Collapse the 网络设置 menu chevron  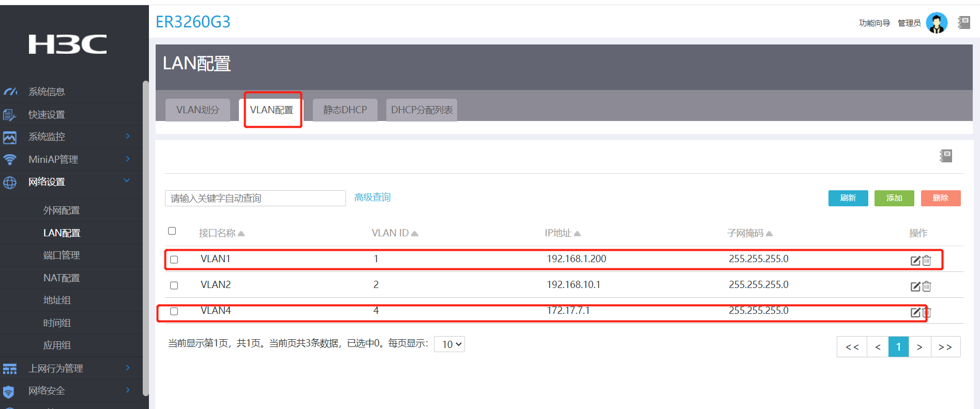[127, 180]
